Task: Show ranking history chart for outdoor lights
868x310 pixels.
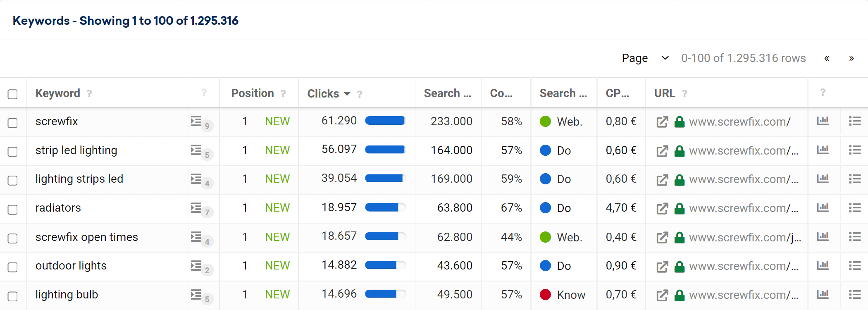Action: [823, 265]
